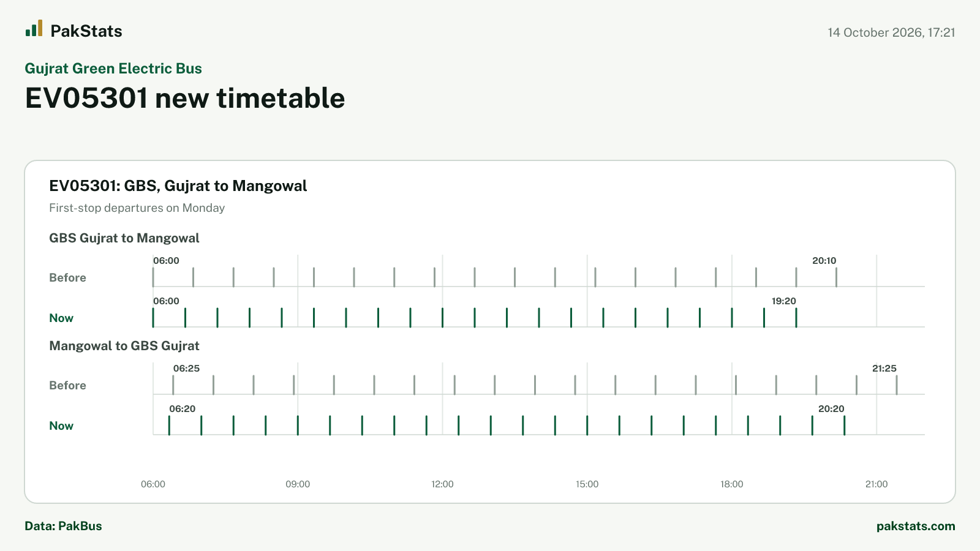The height and width of the screenshot is (551, 980).
Task: Select the 06:00 first Now departure marker
Action: (153, 318)
